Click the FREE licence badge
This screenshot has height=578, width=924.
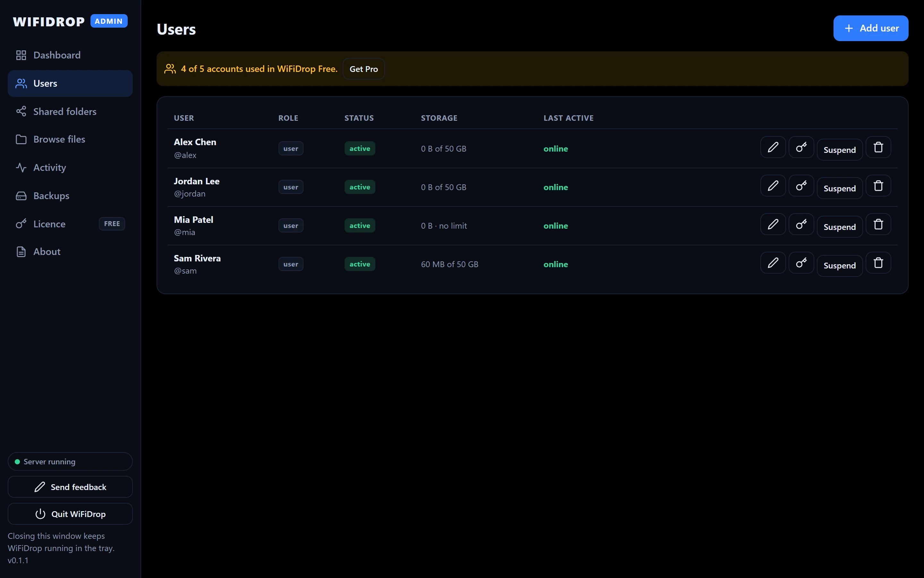click(112, 223)
